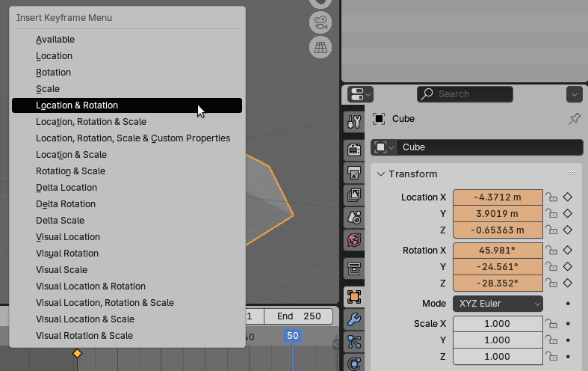Click the properties Search field
Image resolution: width=588 pixels, height=371 pixels.
point(465,94)
